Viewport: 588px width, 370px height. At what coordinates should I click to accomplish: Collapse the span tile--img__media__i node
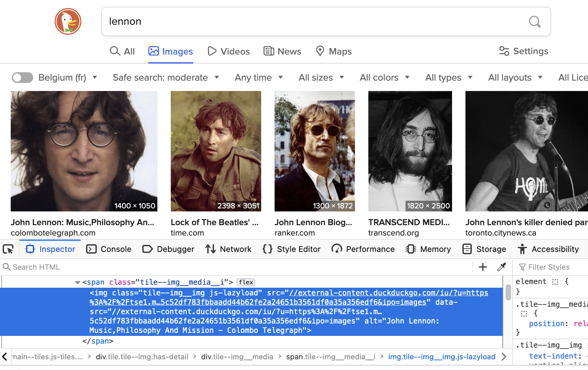click(x=78, y=282)
